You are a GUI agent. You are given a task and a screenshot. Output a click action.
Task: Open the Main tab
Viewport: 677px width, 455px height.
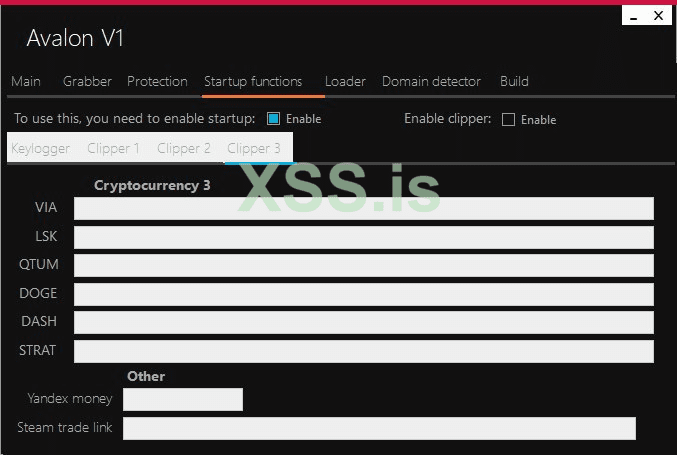click(x=26, y=81)
